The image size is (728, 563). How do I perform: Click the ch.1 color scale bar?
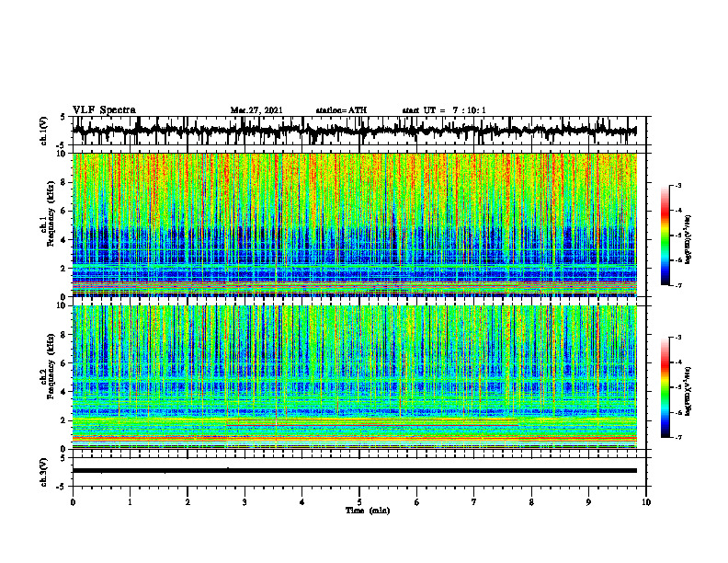click(x=665, y=236)
